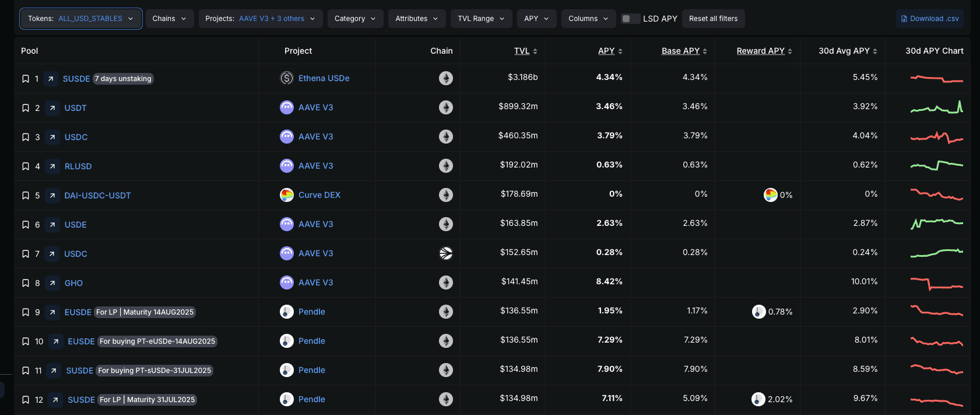Open external link arrow for USDC row 3
980x415 pixels.
point(52,137)
